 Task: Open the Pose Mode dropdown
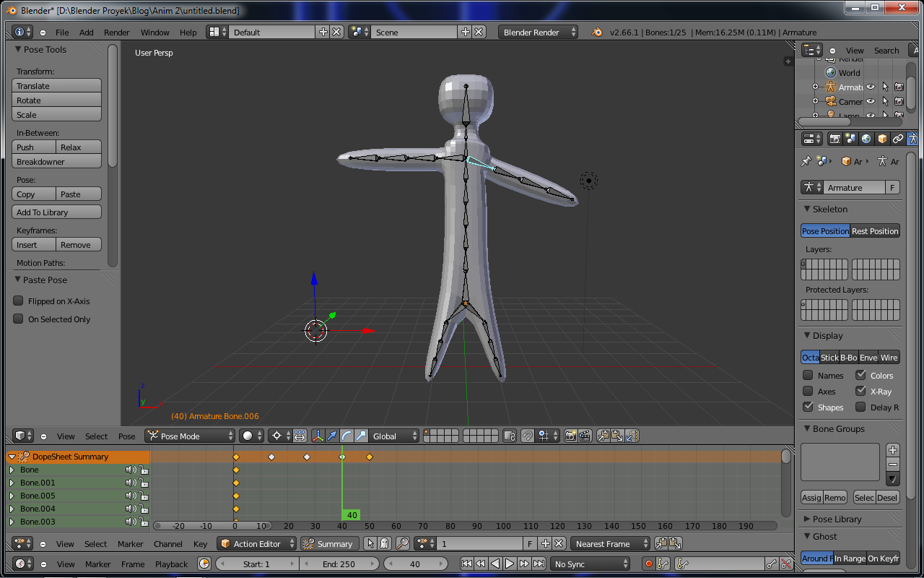click(191, 436)
